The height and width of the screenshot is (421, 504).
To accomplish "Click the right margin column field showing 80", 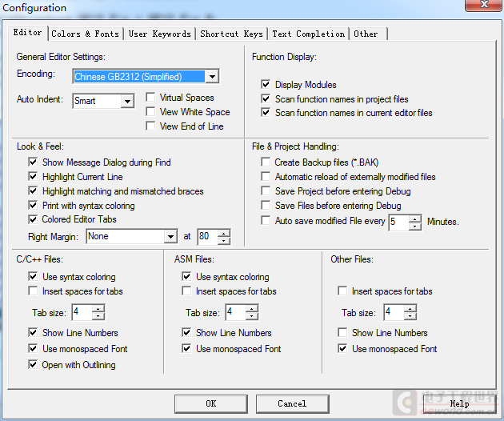I will (208, 237).
